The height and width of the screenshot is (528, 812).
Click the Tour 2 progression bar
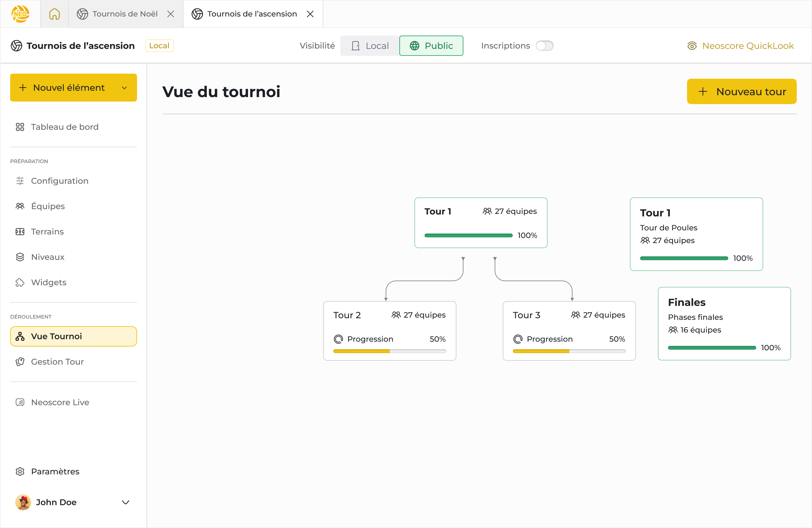pos(390,351)
